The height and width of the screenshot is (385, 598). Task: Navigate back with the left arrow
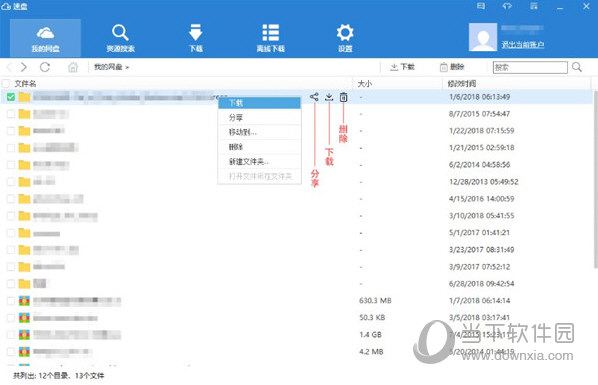click(10, 67)
